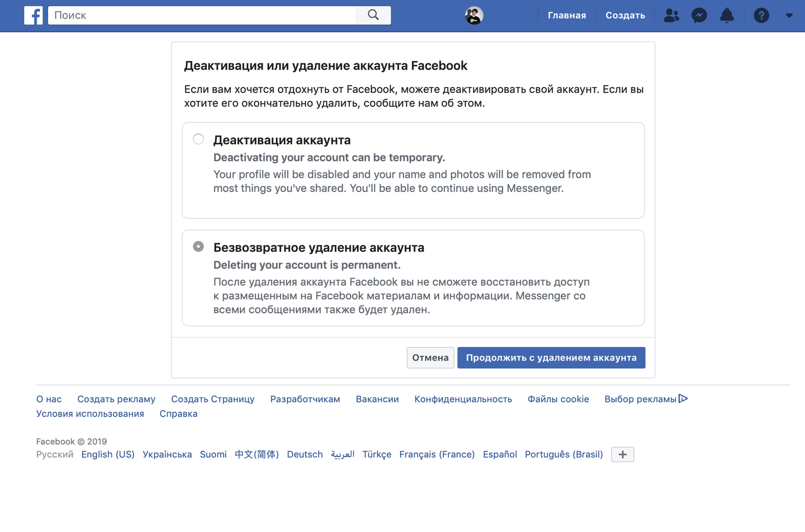Switch language to Español
Viewport: 805px width, 532px height.
coord(500,454)
